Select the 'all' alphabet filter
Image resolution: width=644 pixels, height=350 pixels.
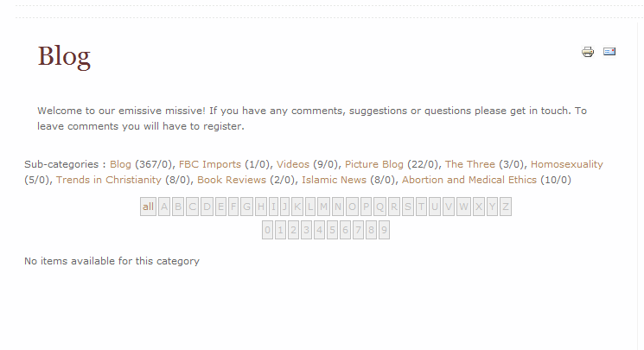point(149,207)
